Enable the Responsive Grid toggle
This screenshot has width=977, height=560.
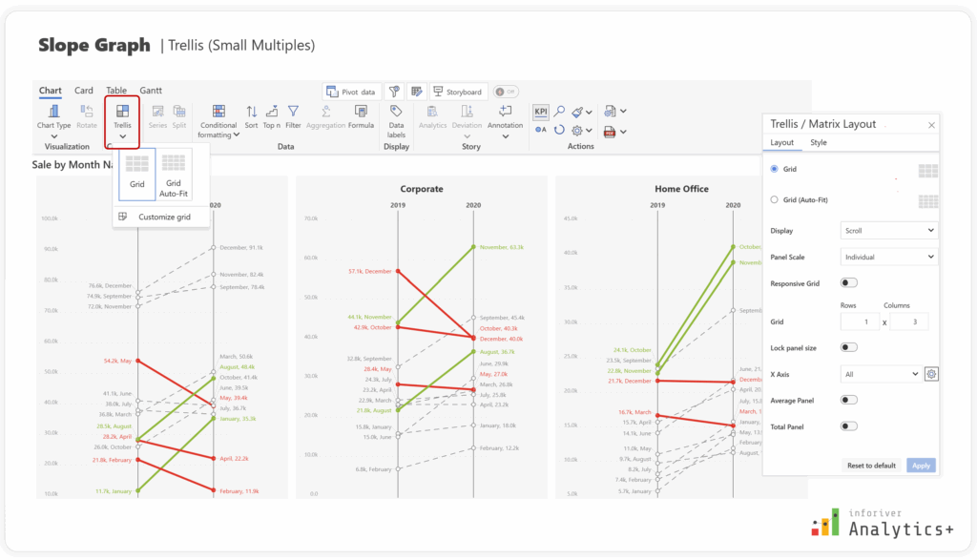pos(848,282)
